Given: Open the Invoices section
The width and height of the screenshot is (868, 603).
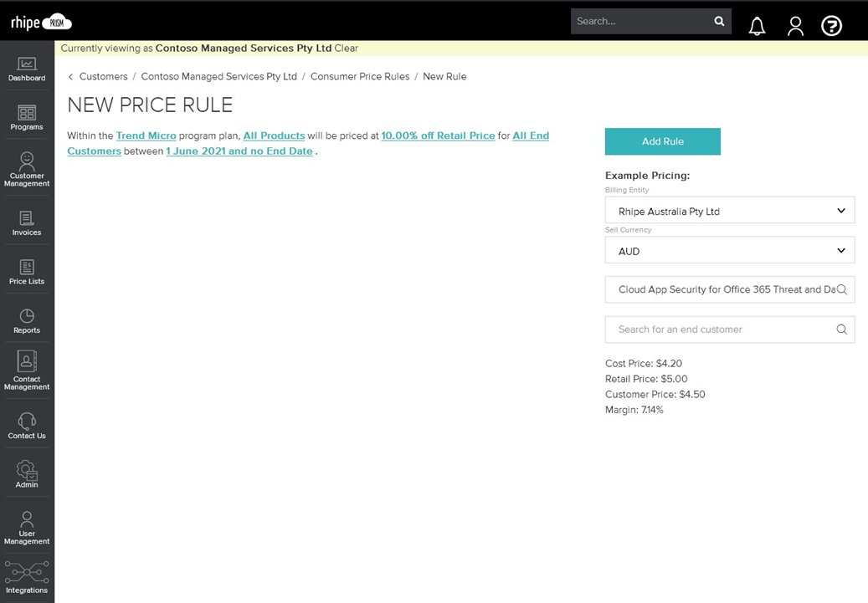Looking at the screenshot, I should click(x=27, y=223).
